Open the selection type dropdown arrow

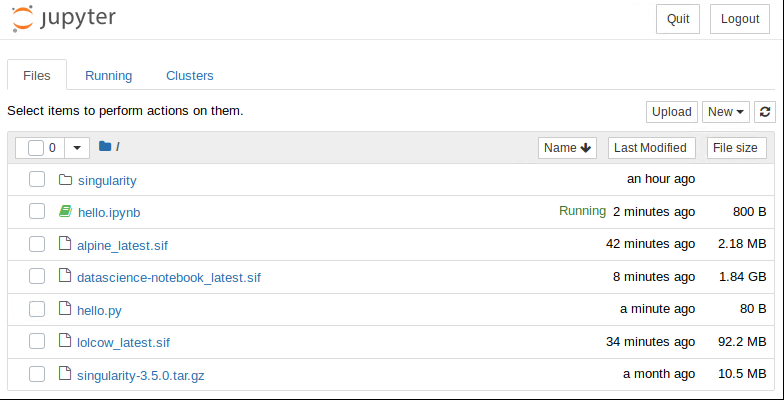(77, 148)
